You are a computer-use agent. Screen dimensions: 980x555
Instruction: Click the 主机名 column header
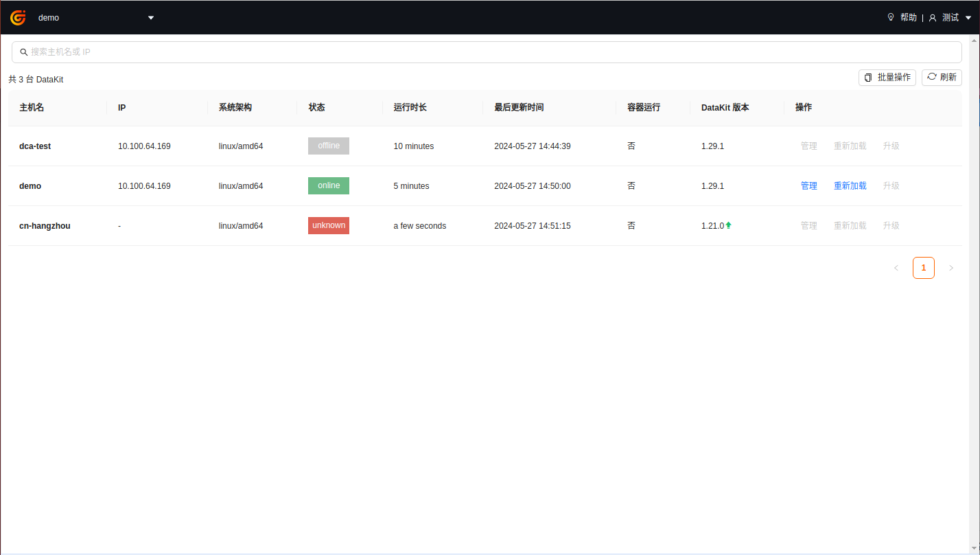coord(32,108)
